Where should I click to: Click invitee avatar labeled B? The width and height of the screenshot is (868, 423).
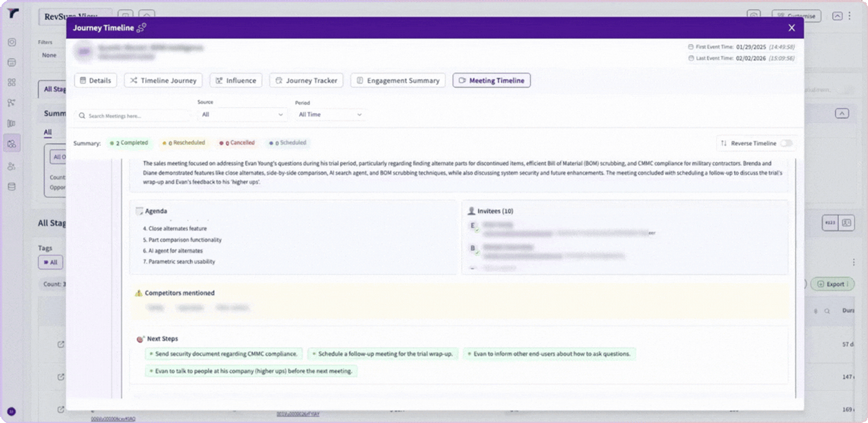pyautogui.click(x=473, y=249)
